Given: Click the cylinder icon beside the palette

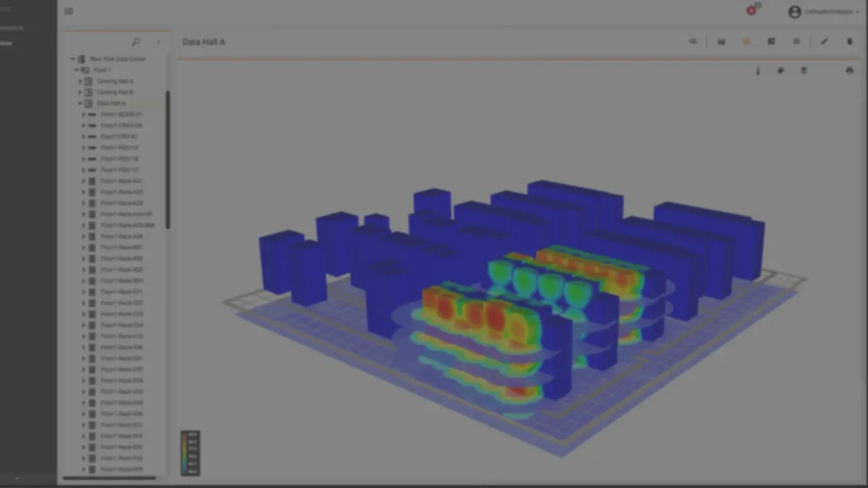Looking at the screenshot, I should tap(804, 70).
